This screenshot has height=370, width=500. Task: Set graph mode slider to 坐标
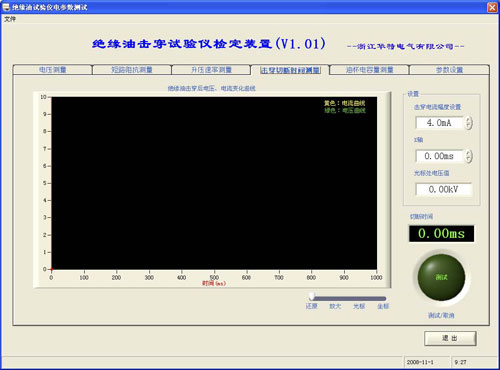click(x=383, y=298)
